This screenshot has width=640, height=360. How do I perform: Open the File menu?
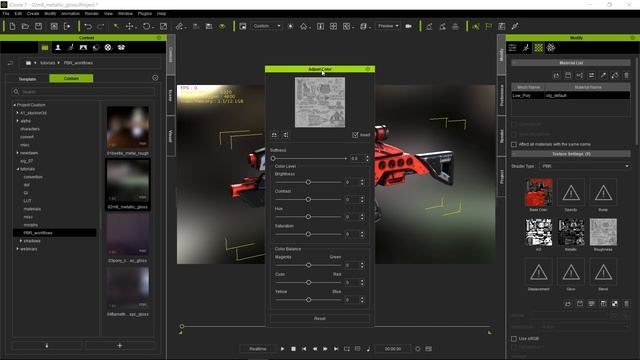(x=6, y=13)
